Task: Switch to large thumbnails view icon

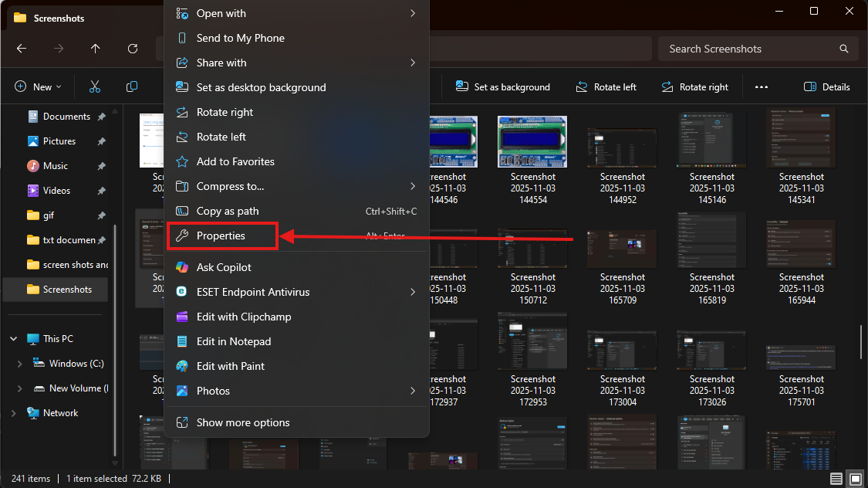Action: tap(855, 479)
